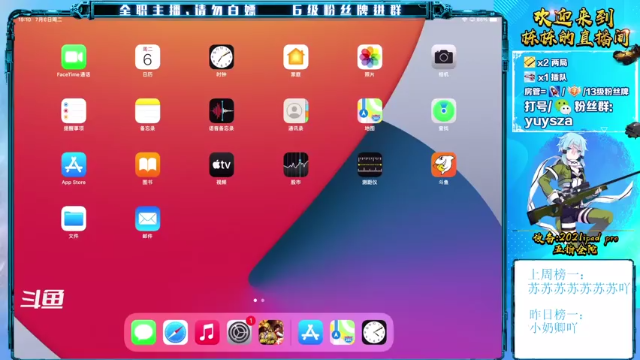Open the Notes app
Image resolution: width=640 pixels, height=360 pixels.
click(x=147, y=111)
